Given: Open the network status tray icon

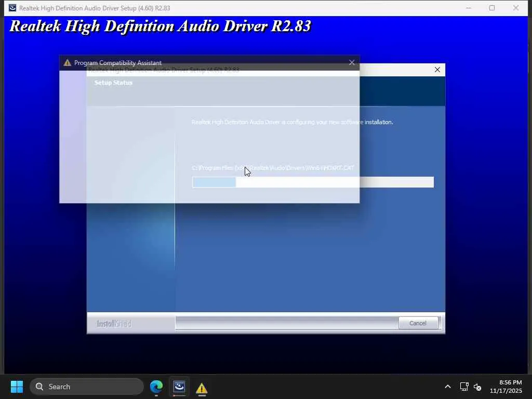Looking at the screenshot, I should point(464,387).
